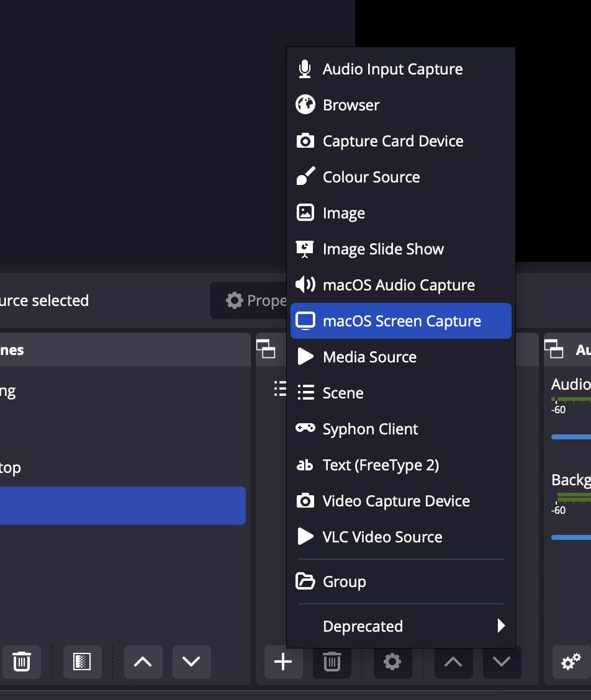This screenshot has width=591, height=700.
Task: Click the remove scene trash icon
Action: [22, 662]
